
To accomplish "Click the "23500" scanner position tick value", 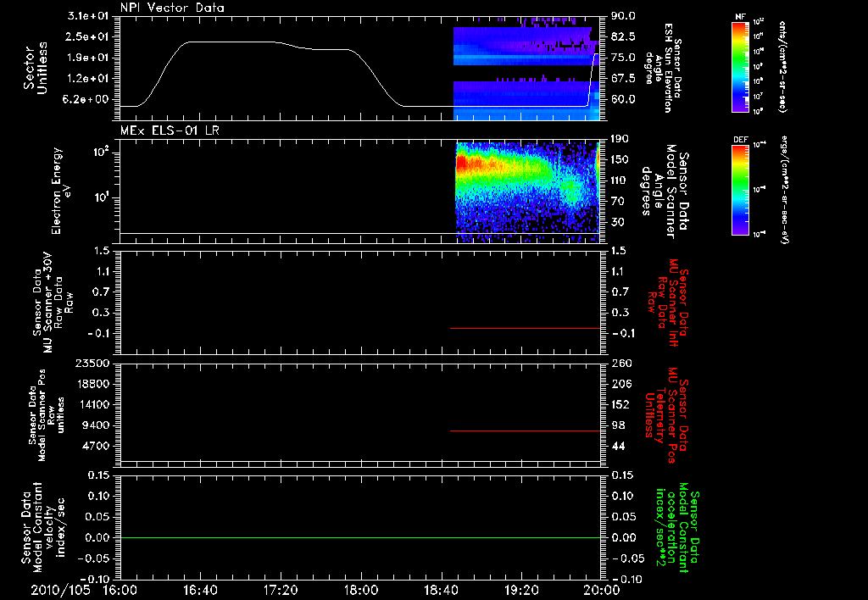I will 92,363.
